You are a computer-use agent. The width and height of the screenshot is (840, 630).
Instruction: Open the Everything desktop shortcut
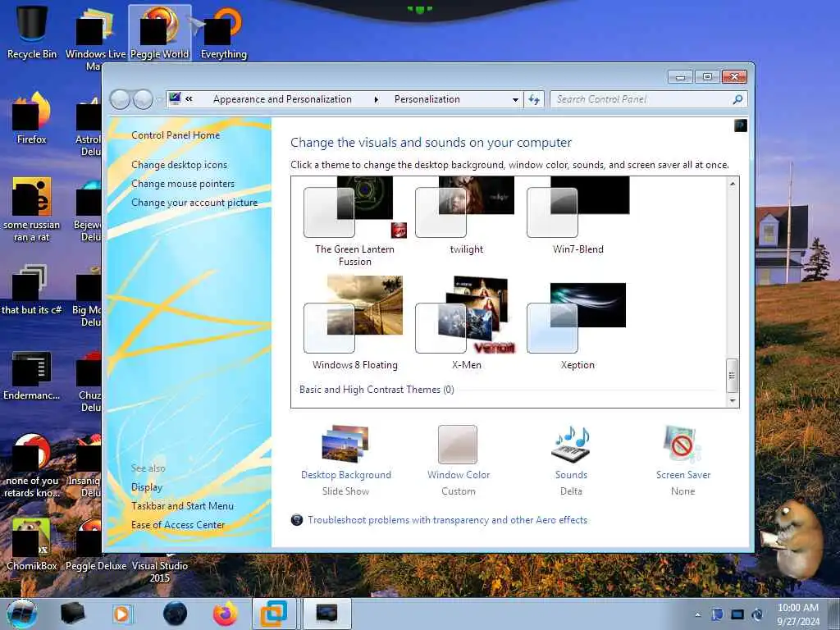[223, 33]
